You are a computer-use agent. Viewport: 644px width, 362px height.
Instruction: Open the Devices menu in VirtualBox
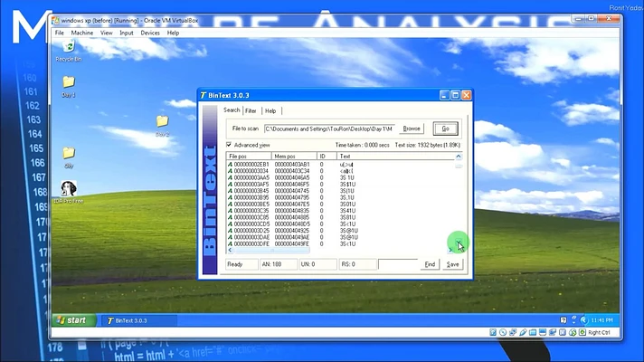pos(150,33)
